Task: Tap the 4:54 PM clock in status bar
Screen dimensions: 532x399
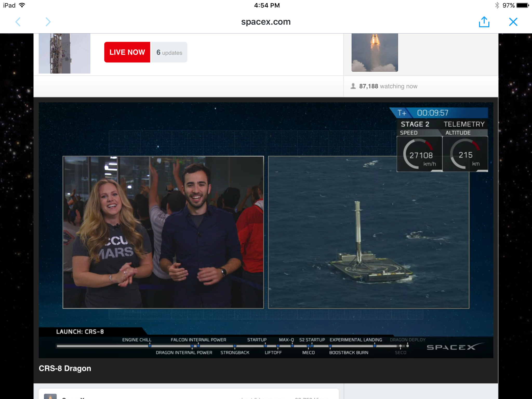Action: pyautogui.click(x=267, y=5)
